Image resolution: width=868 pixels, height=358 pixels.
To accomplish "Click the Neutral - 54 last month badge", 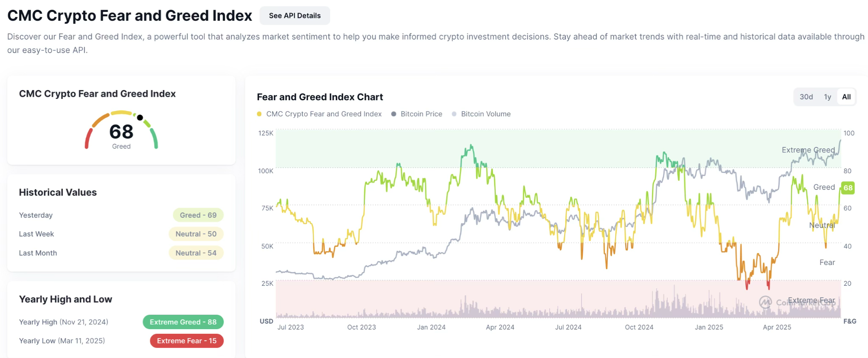I will [196, 253].
